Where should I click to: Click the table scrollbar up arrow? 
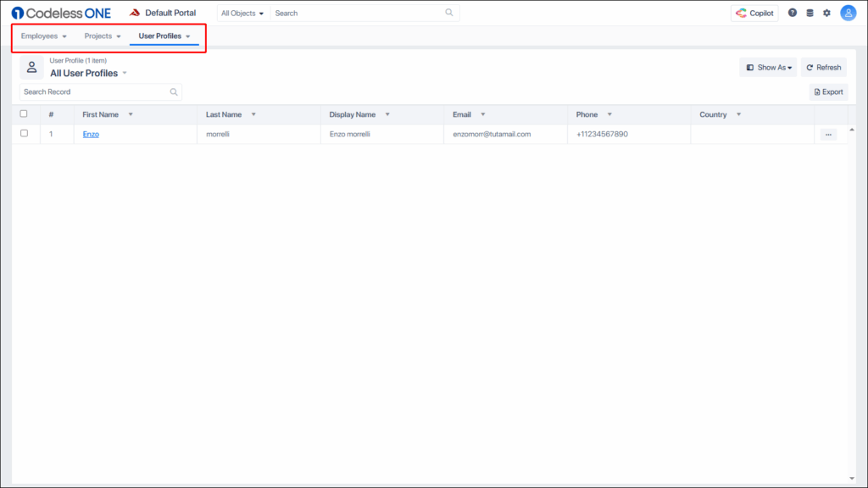click(x=852, y=130)
